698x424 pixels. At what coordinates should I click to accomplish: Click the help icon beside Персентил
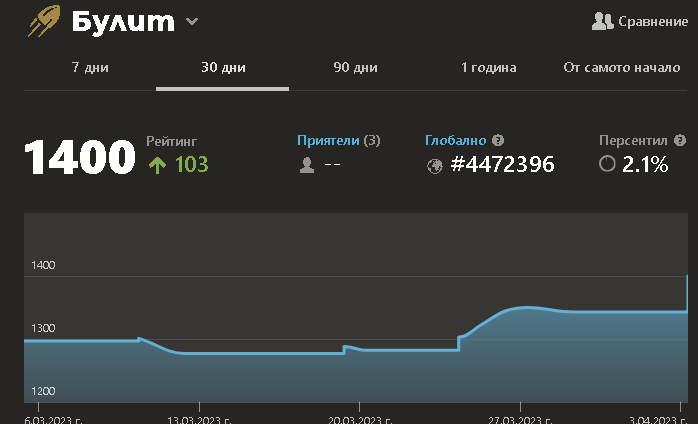[x=680, y=140]
